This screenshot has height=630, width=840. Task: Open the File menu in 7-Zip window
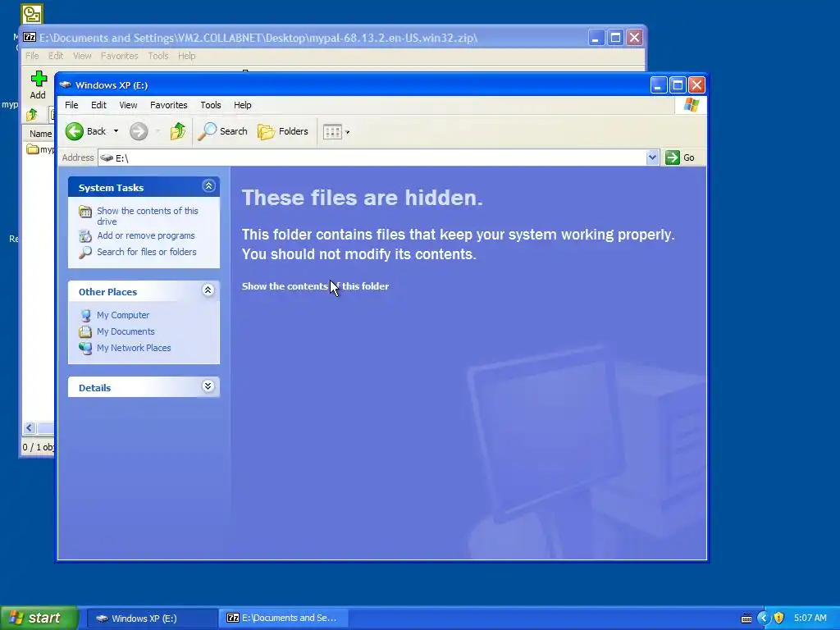click(x=32, y=56)
